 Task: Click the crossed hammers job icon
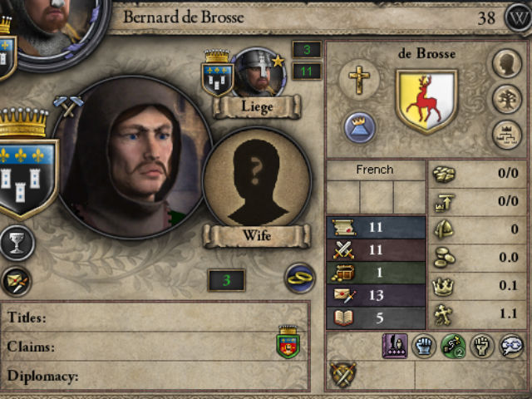coord(68,105)
